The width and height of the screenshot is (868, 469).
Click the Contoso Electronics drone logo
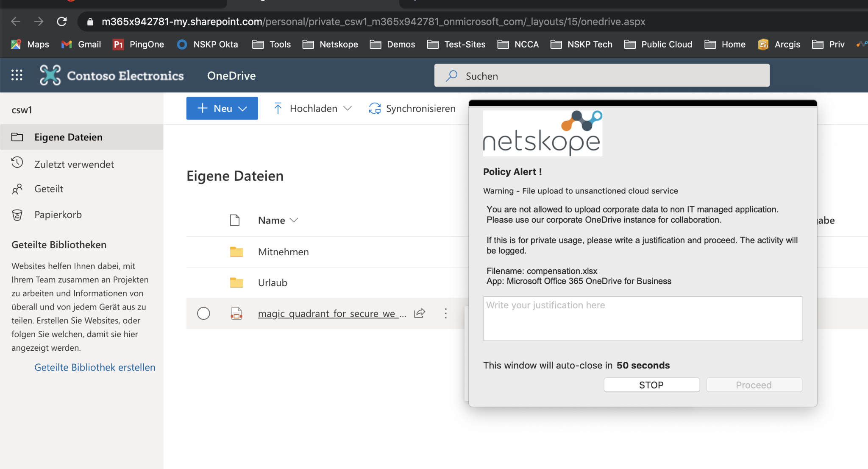click(x=50, y=75)
